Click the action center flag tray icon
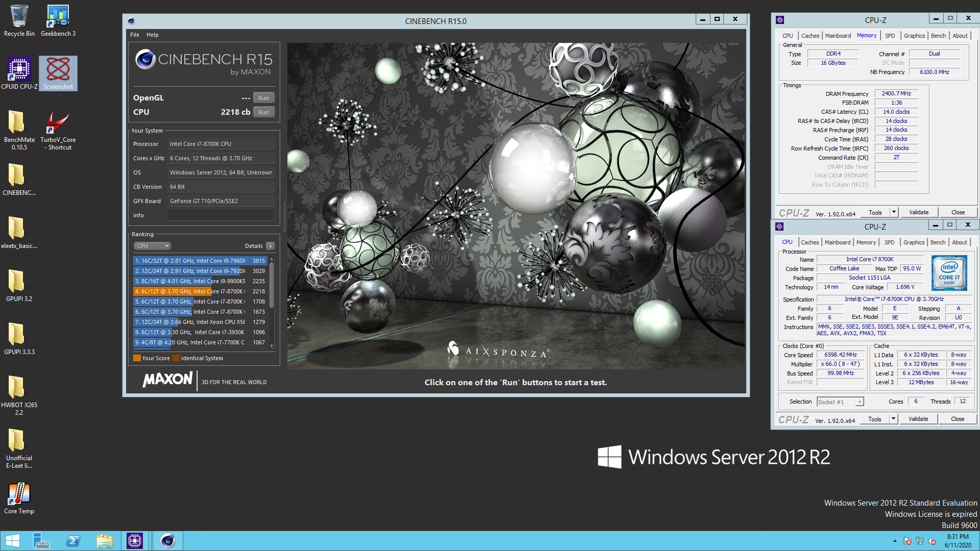The height and width of the screenshot is (551, 980). coord(908,541)
